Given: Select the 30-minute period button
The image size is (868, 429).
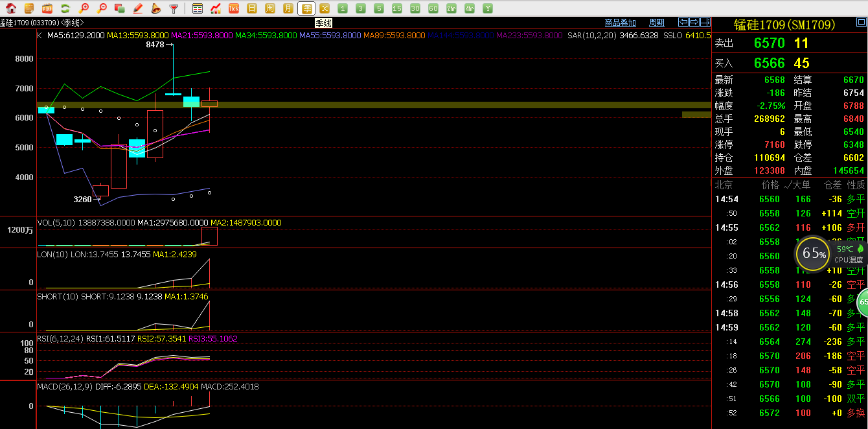Looking at the screenshot, I should click(415, 8).
